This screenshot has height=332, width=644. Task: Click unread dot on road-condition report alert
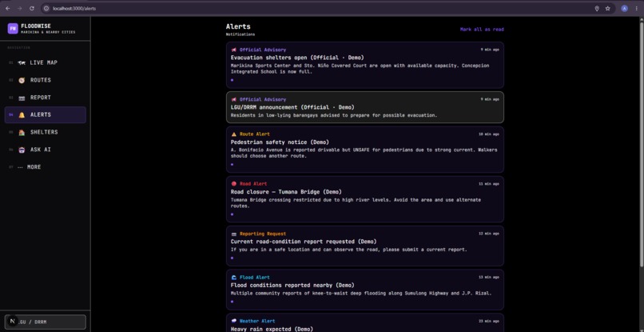[232, 258]
